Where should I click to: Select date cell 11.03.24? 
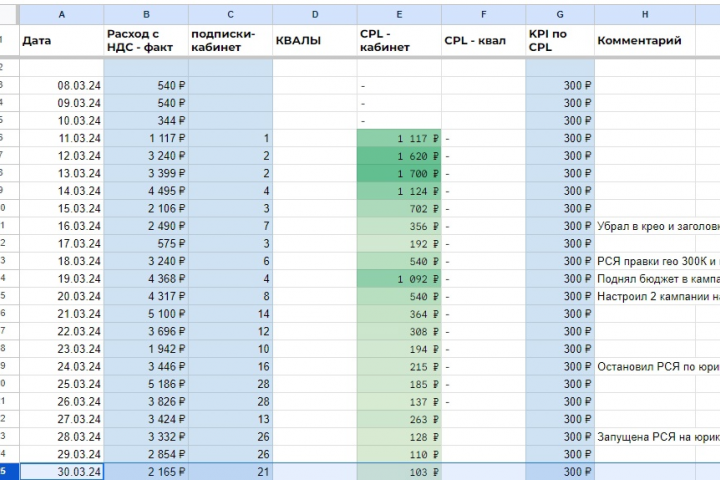click(x=62, y=138)
